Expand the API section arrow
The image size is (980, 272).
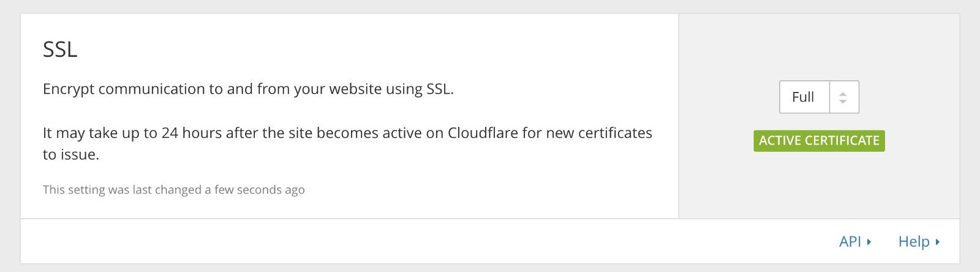[869, 242]
